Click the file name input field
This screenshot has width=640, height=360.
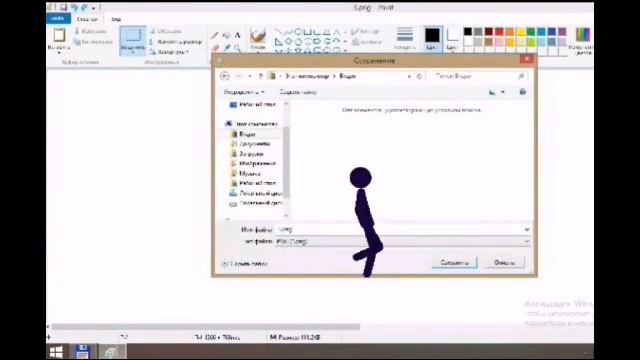click(x=399, y=230)
